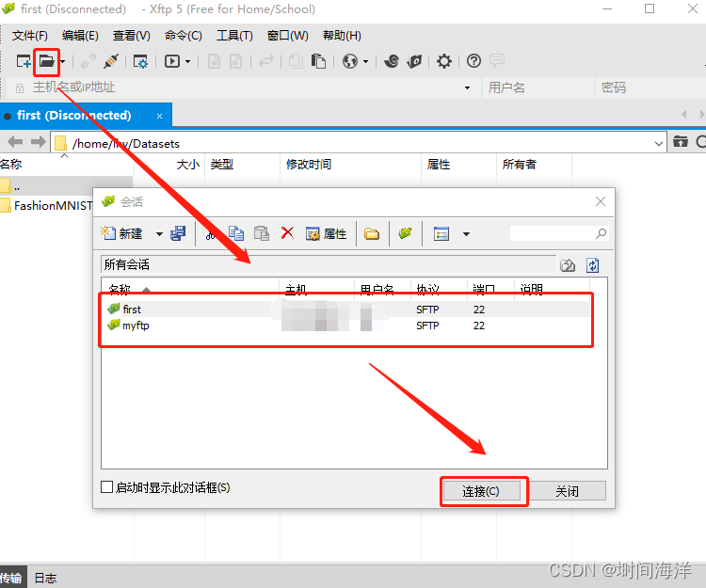Click the host name or IP address field
706x588 pixels.
(x=243, y=87)
